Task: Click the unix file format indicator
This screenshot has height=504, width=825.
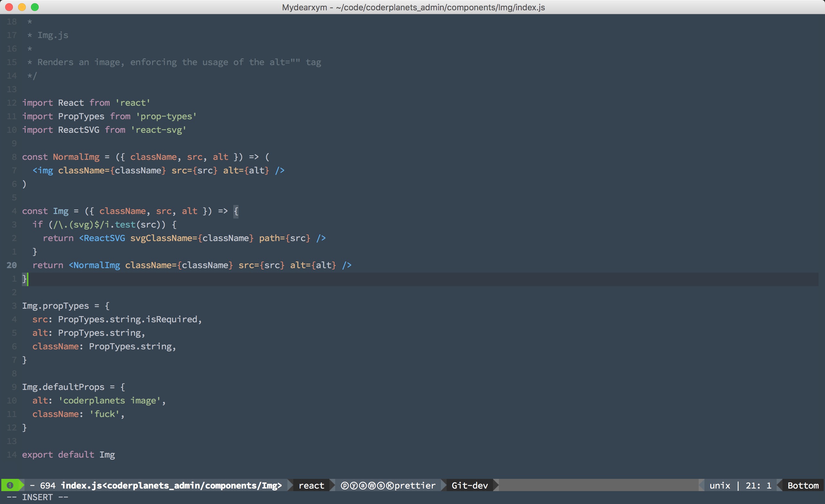Action: click(x=720, y=486)
